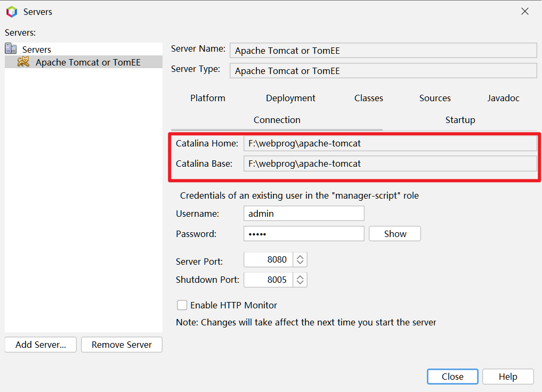Open the Javadoc tab

pos(503,98)
